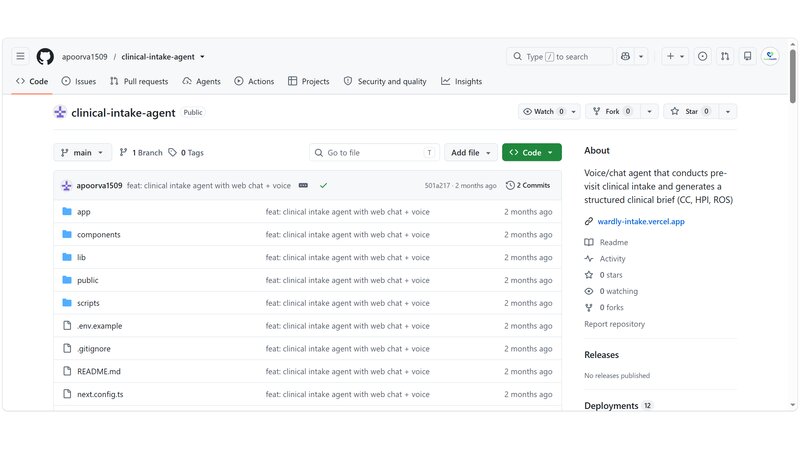The image size is (800, 450).
Task: Open Copilot chat icon in header
Action: pyautogui.click(x=626, y=56)
